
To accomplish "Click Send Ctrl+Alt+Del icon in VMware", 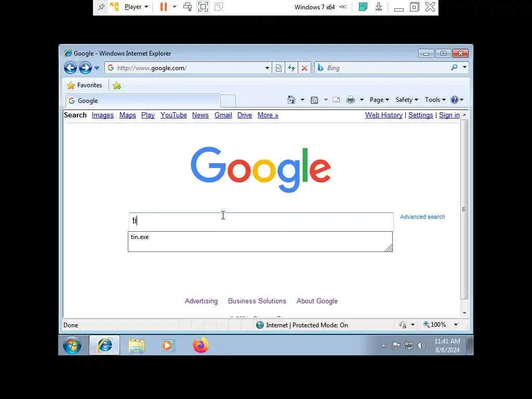I will pyautogui.click(x=187, y=7).
